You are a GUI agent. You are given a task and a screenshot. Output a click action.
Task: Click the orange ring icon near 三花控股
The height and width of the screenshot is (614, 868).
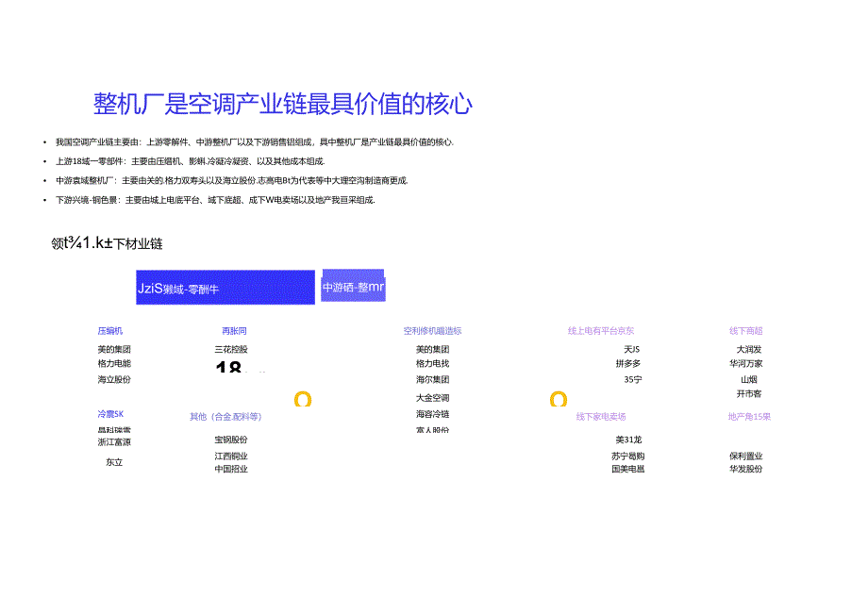tap(302, 399)
